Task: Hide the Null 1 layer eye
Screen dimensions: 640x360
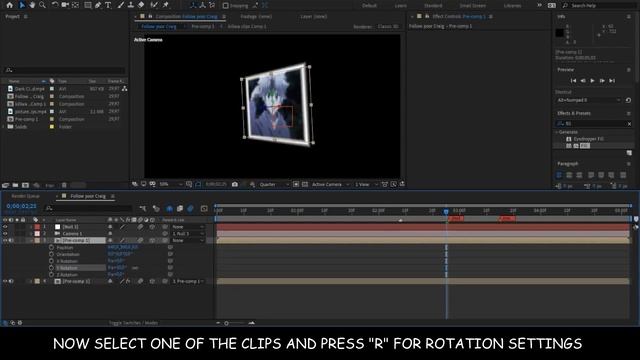Action: click(x=5, y=227)
